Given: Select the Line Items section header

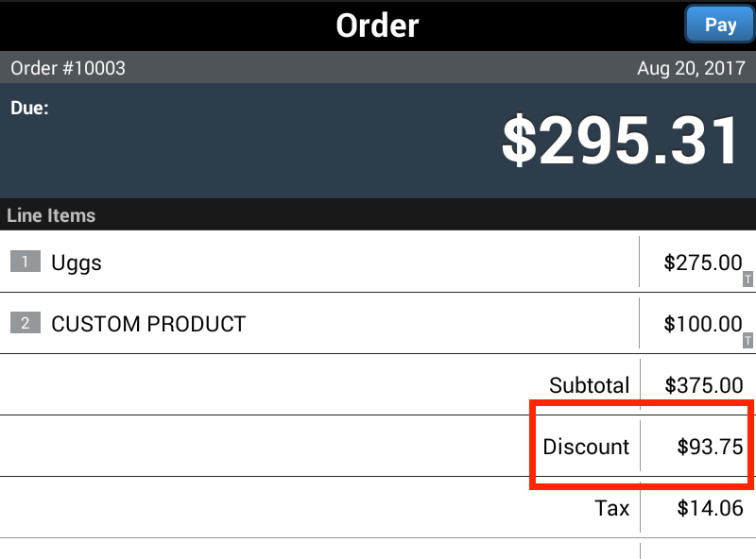Looking at the screenshot, I should coord(51,215).
